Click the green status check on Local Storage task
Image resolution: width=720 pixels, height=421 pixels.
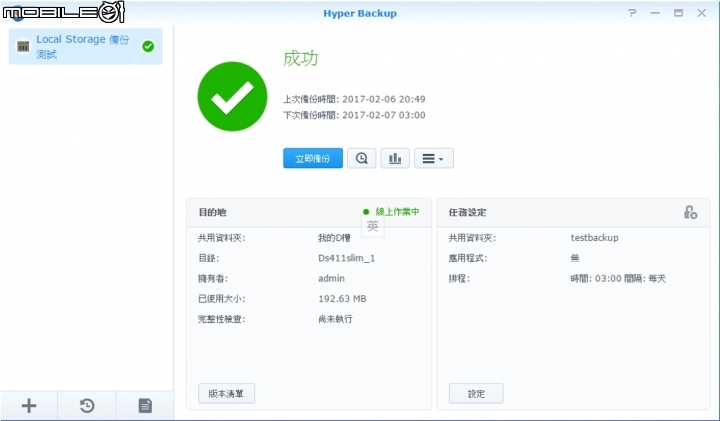(148, 46)
